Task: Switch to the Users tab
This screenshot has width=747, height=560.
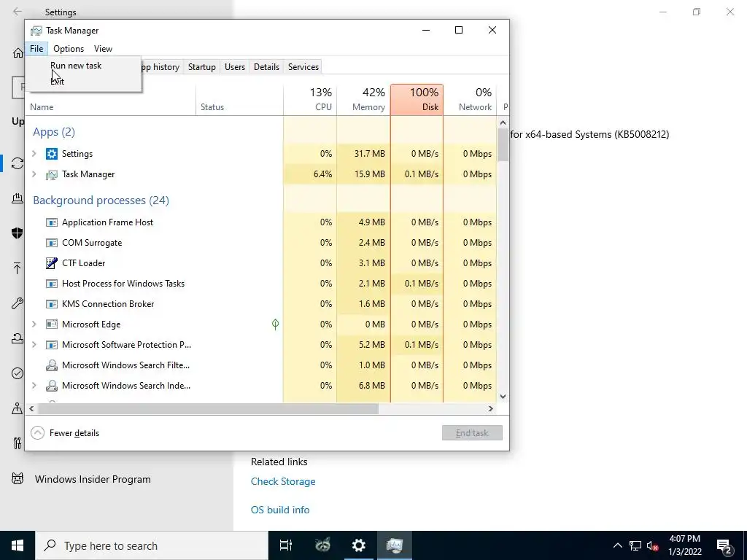Action: click(235, 67)
